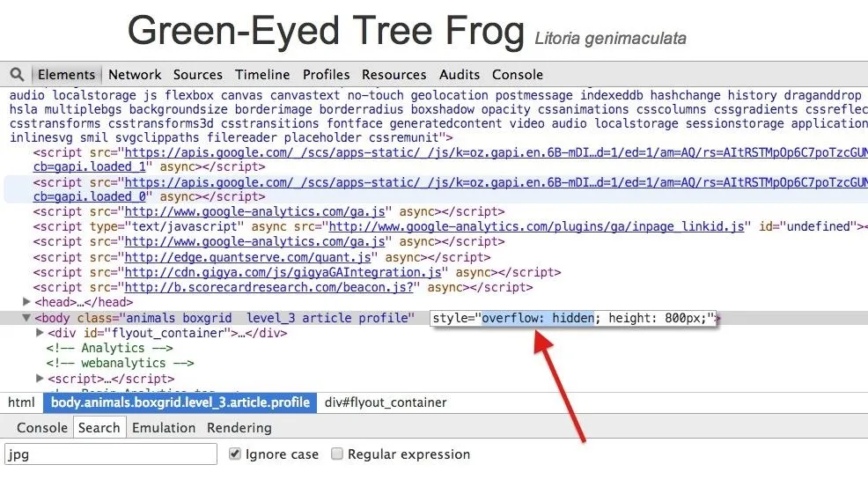Open first google-analytics ga.js link
The height and width of the screenshot is (487, 868).
pos(254,211)
